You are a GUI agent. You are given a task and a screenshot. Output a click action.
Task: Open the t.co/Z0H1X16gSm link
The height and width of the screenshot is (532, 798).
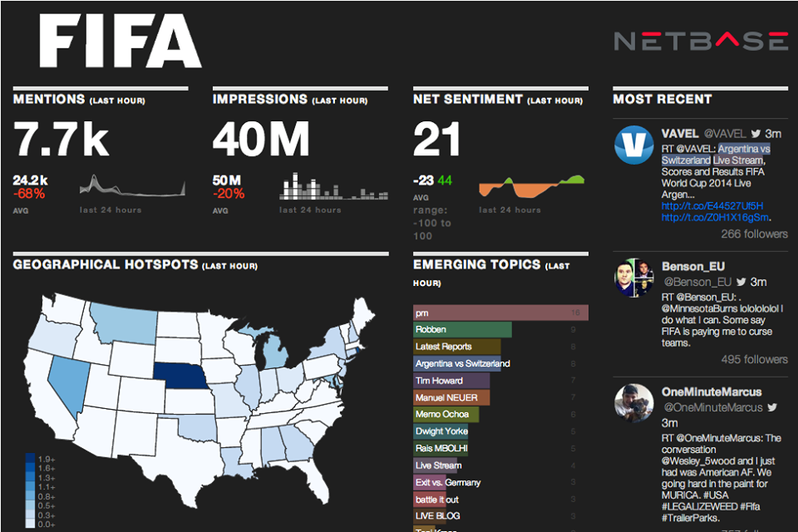[712, 218]
